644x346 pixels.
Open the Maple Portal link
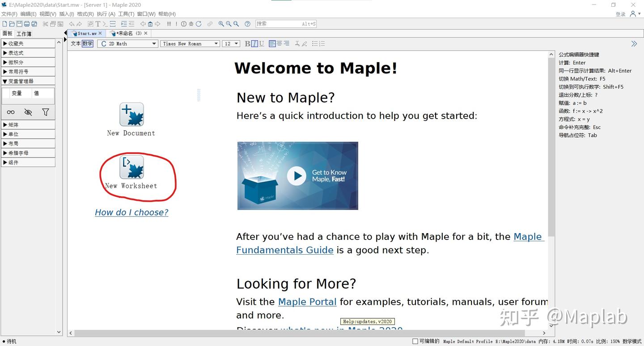pos(307,302)
